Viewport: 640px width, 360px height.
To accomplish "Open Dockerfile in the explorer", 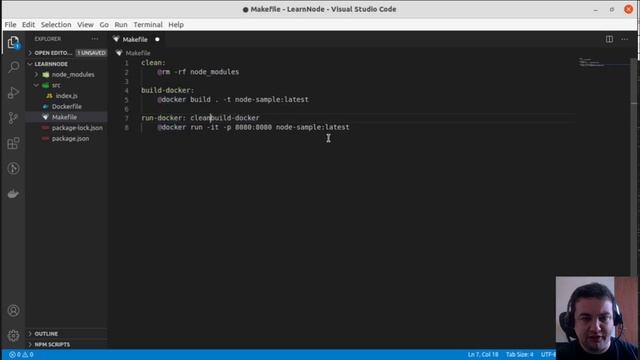I will click(67, 107).
